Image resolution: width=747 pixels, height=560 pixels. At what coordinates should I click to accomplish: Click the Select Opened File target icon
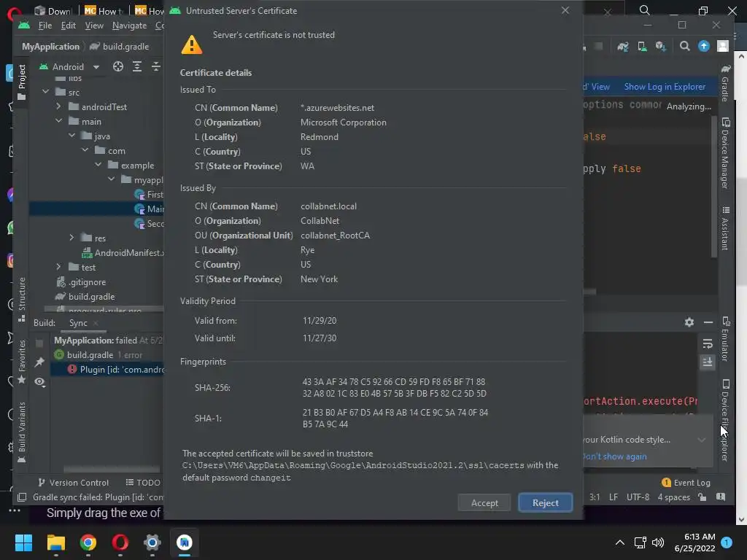117,66
